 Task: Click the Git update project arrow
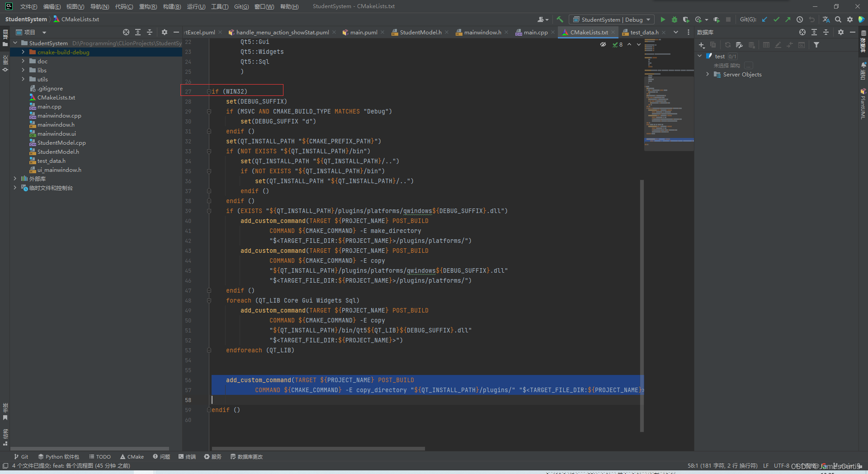click(x=764, y=19)
